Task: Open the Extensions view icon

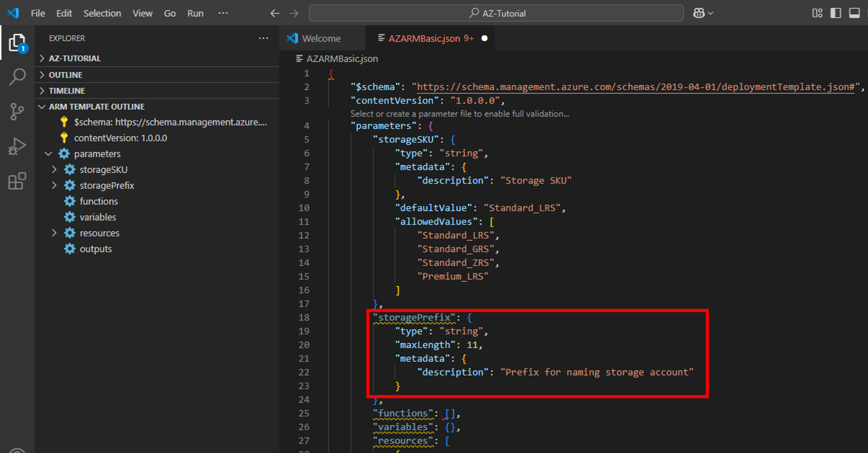Action: point(17,181)
